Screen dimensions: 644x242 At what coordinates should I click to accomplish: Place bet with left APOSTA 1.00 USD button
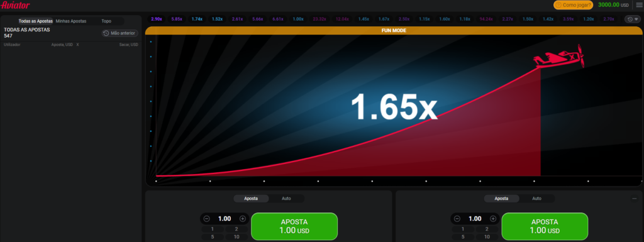(x=294, y=226)
